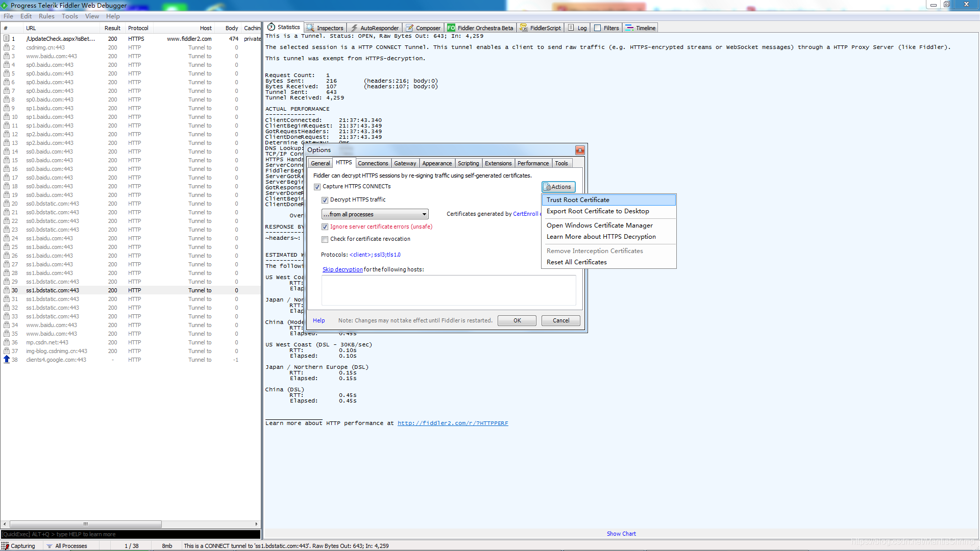Screen dimensions: 980x551
Task: Select Reset All Certificates
Action: 609,262
